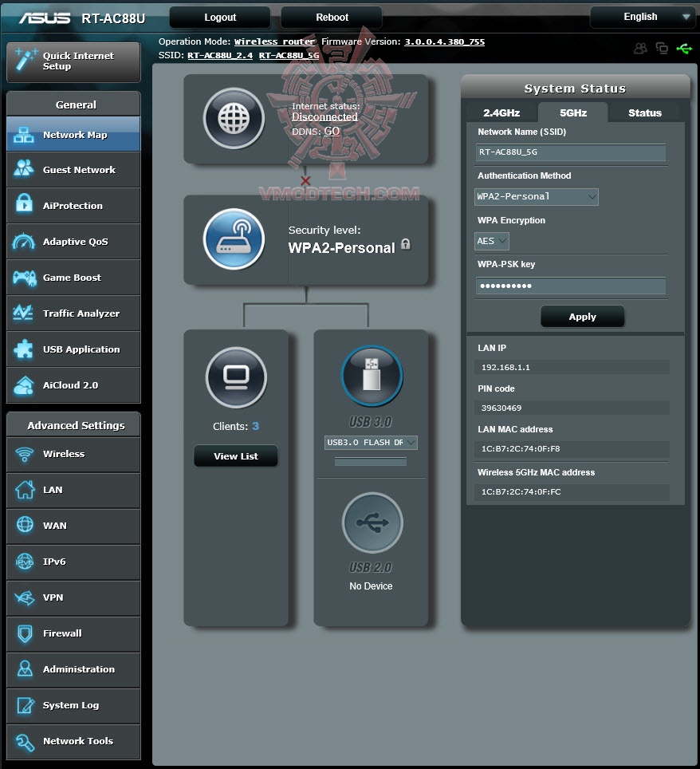Click the Clients computer icon
This screenshot has height=769, width=700.
coord(236,377)
